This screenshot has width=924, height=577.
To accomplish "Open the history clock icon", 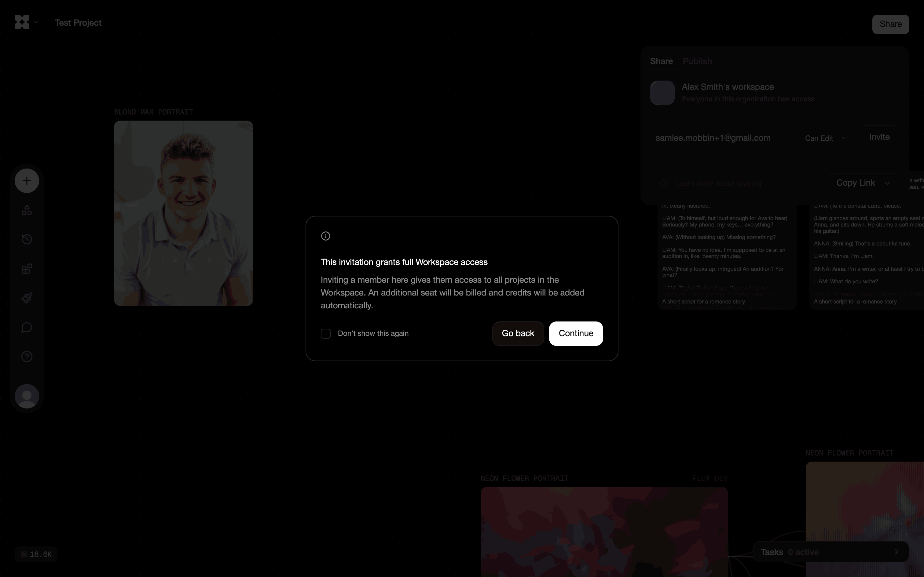I will click(x=27, y=239).
